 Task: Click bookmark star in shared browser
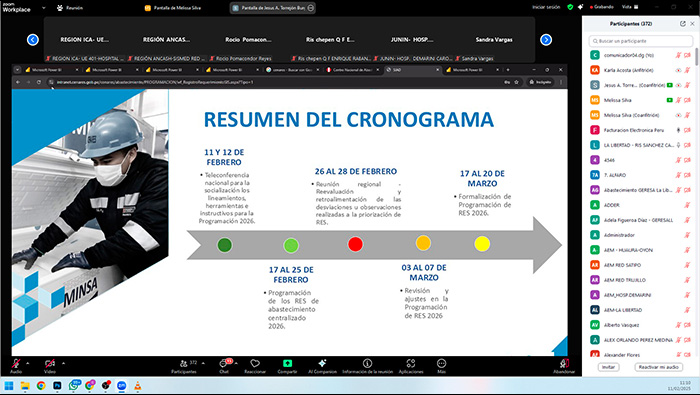(x=517, y=82)
